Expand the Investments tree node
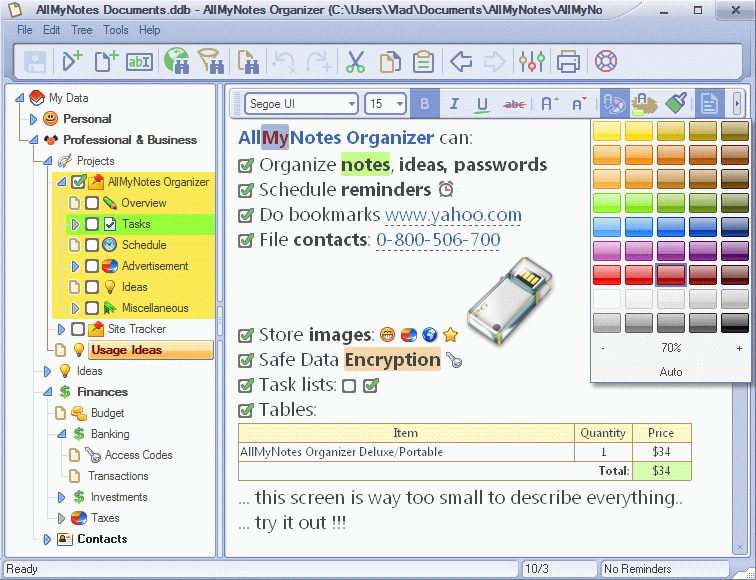The height and width of the screenshot is (580, 756). (61, 497)
